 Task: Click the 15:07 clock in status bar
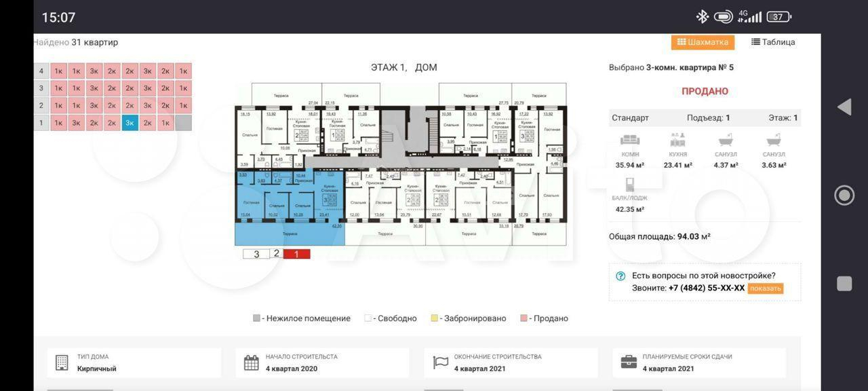(58, 17)
